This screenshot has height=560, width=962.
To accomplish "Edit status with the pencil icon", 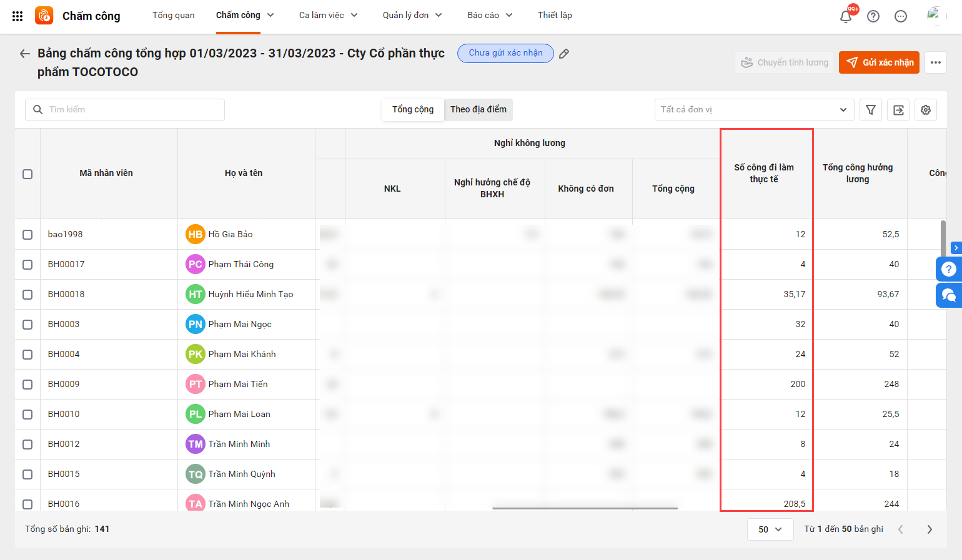I will click(564, 54).
